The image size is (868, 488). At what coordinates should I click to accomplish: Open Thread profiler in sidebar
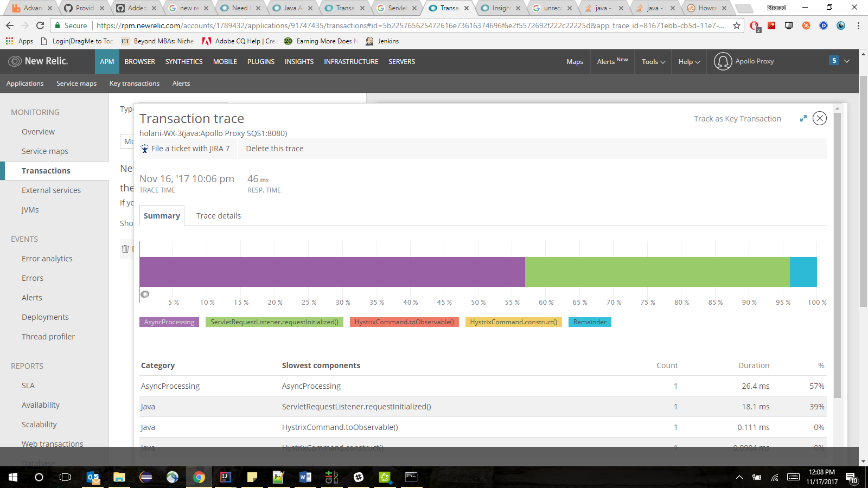tap(48, 337)
